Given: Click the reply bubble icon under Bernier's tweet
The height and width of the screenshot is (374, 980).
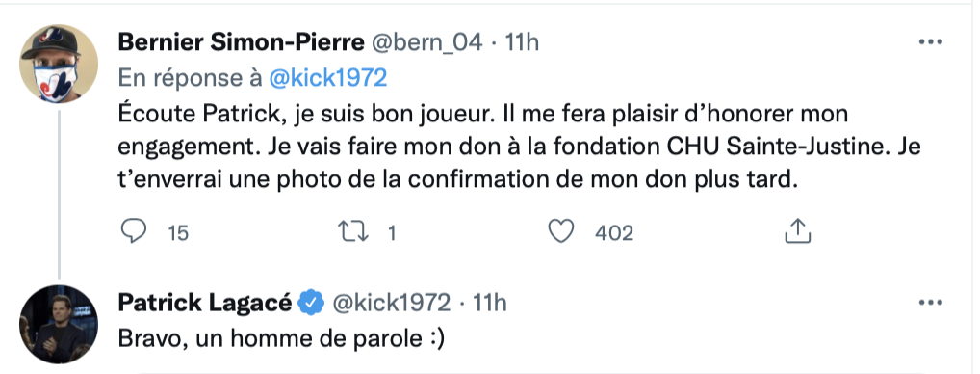Looking at the screenshot, I should pyautogui.click(x=133, y=232).
